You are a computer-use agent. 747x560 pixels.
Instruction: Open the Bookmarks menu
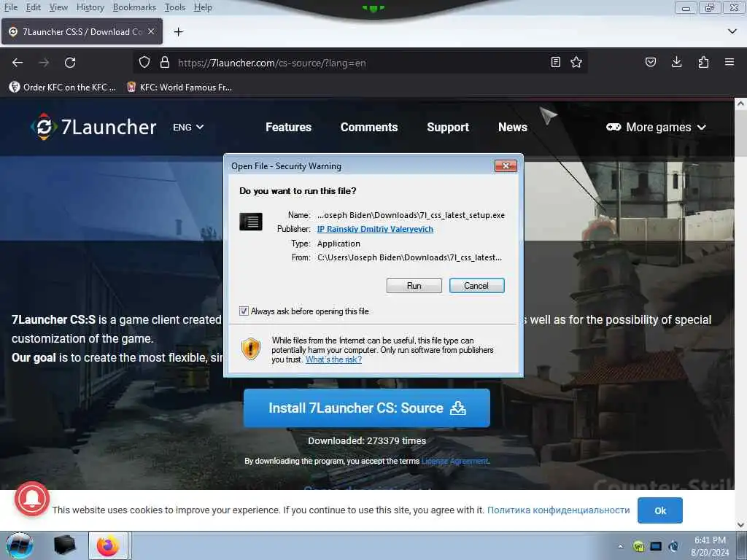point(134,7)
